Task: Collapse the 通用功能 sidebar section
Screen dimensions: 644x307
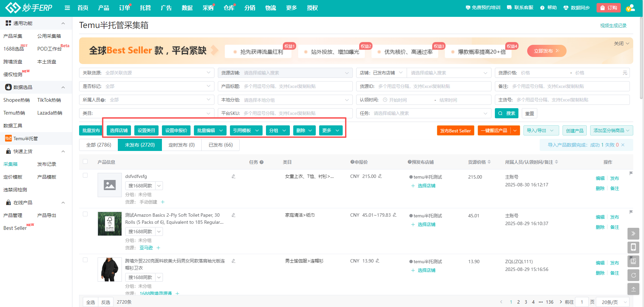Action: point(63,23)
